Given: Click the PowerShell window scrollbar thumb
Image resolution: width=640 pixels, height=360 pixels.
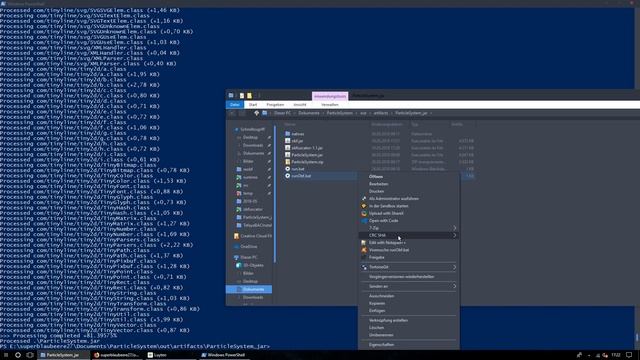Looking at the screenshot, I should pos(637,338).
